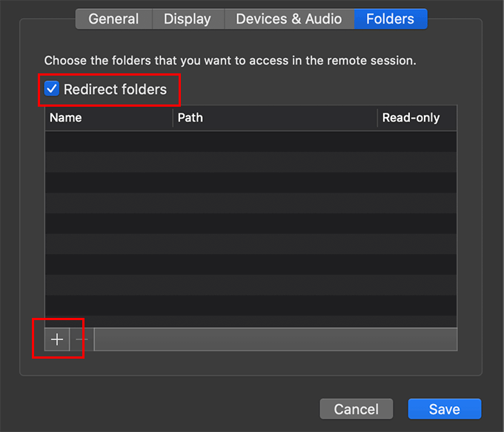This screenshot has width=504, height=432.
Task: Go to the Devices & Audio tab
Action: 289,19
